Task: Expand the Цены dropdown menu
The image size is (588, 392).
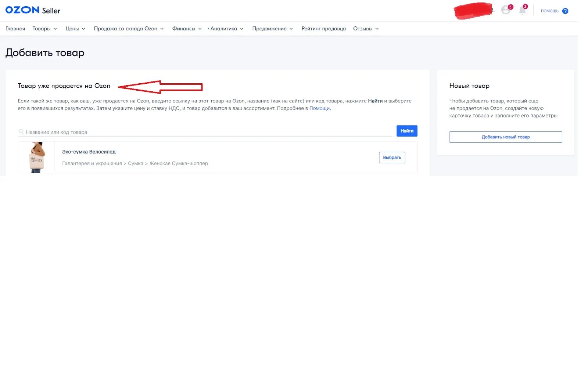Action: point(75,29)
